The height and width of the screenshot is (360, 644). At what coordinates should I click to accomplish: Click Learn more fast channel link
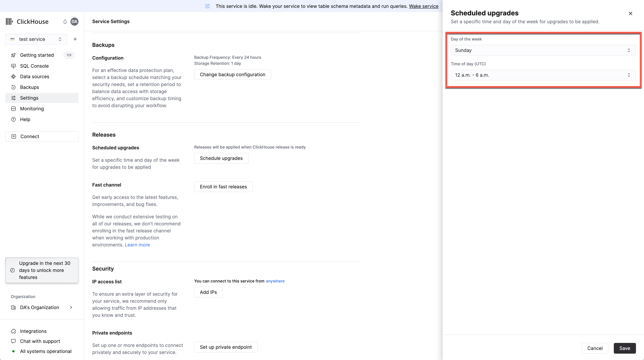[137, 245]
